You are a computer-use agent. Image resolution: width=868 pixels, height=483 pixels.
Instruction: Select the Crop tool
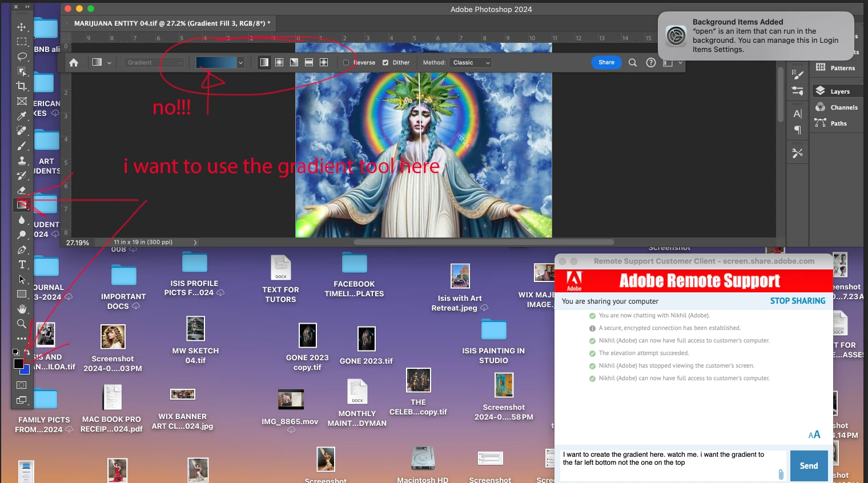22,86
